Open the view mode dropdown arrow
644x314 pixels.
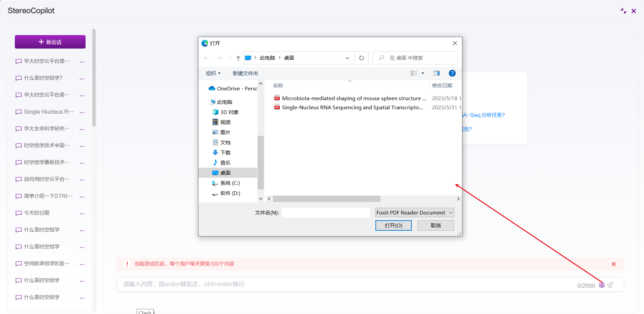pyautogui.click(x=423, y=73)
